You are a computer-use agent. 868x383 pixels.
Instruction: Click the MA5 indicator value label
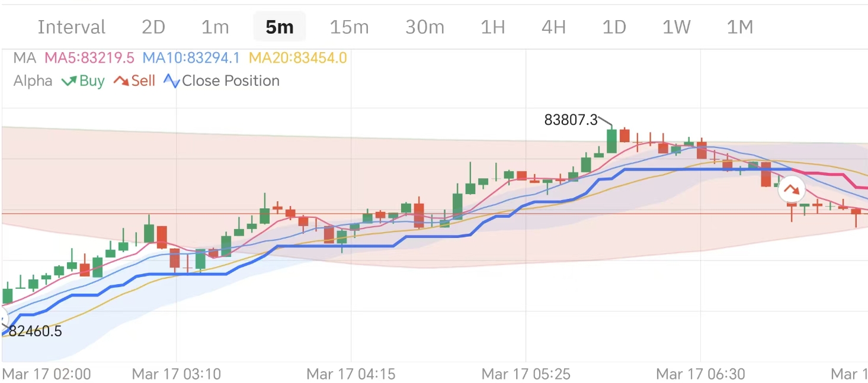tap(89, 58)
